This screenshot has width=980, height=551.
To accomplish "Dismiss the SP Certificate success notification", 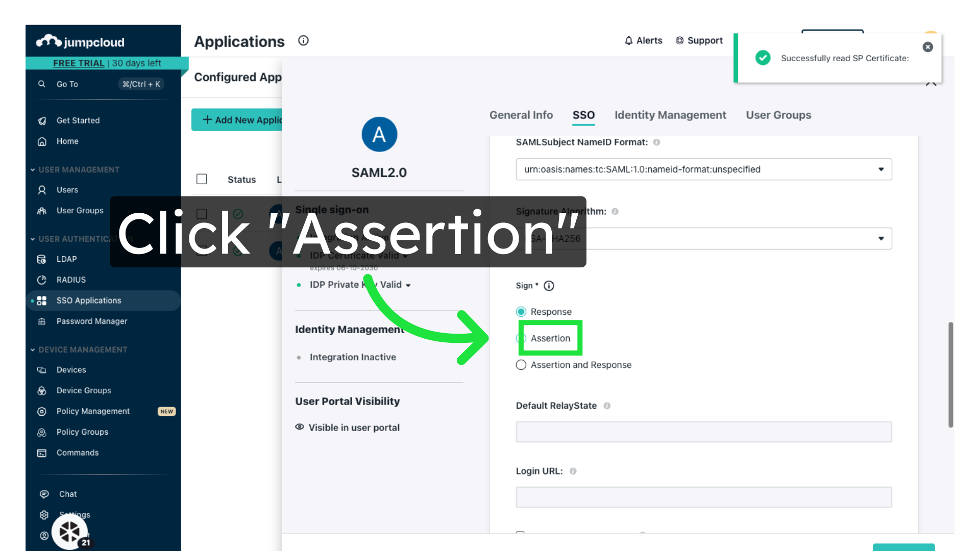I will coord(927,47).
